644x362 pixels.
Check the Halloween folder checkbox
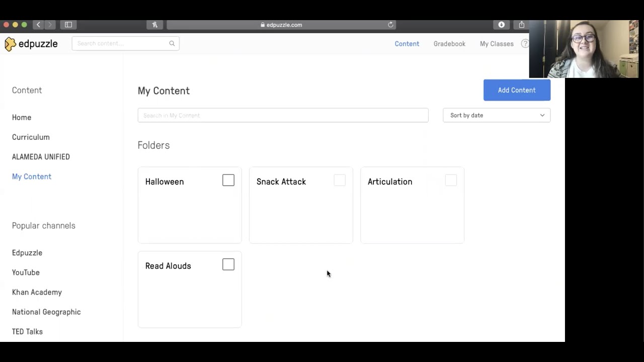click(228, 180)
